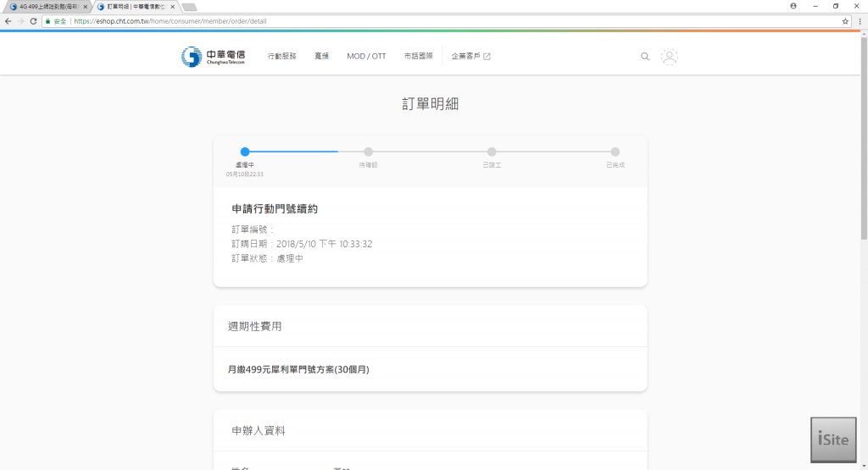Expand the MOD / OTT menu
The height and width of the screenshot is (470, 868).
click(x=366, y=57)
